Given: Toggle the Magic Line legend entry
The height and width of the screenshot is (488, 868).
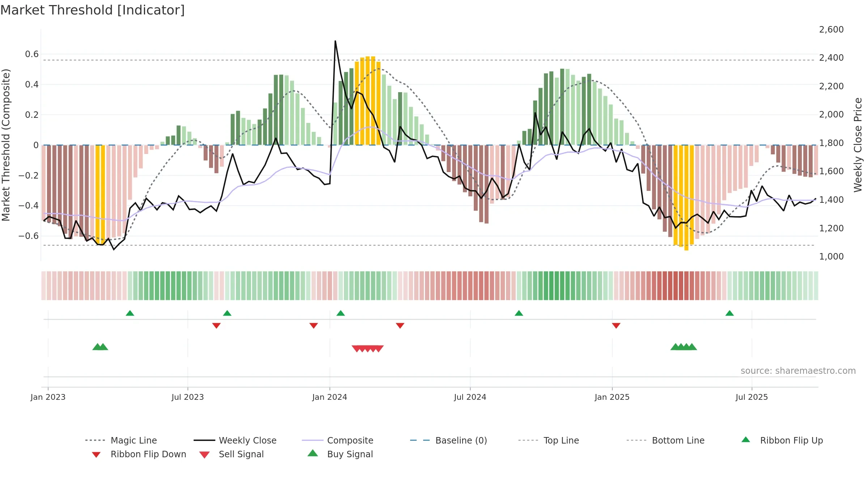Looking at the screenshot, I should pos(121,440).
